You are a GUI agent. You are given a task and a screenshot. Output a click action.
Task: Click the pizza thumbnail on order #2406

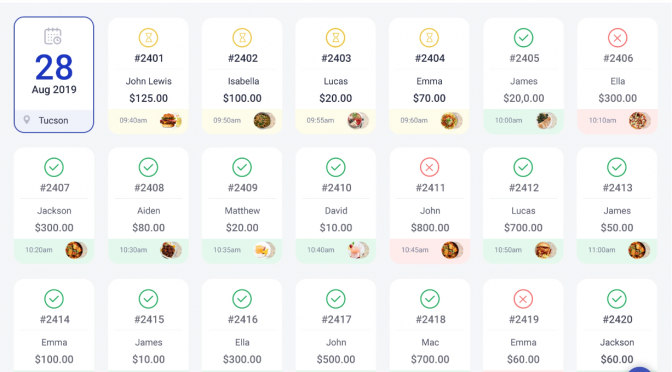click(639, 120)
